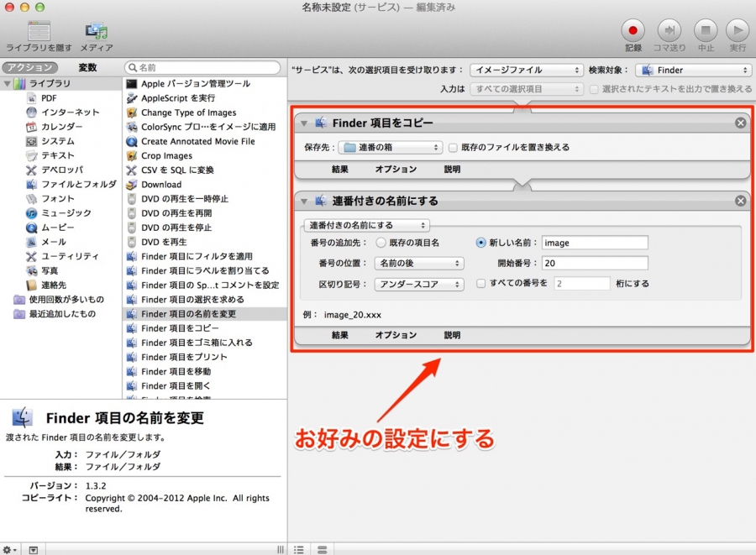This screenshot has width=756, height=555.
Task: Open 説明 tab of Finder 項目をコピー
Action: [452, 169]
